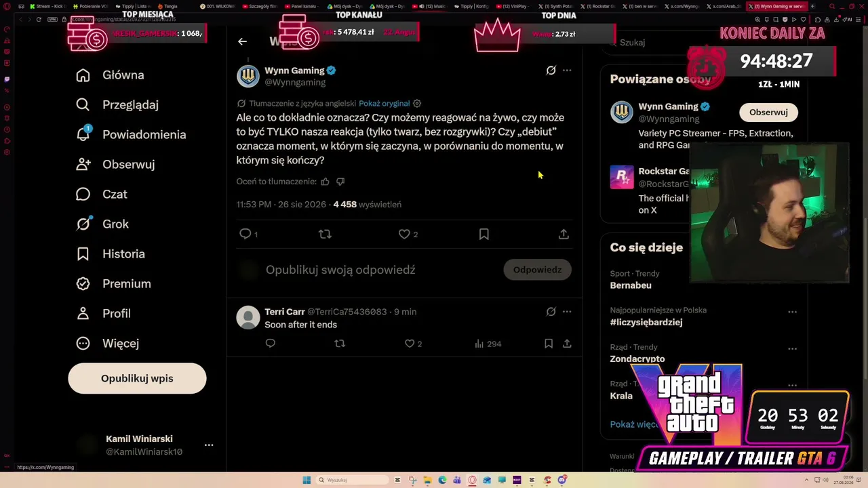
Task: Bookmark Wynn Gaming's post
Action: pos(484,234)
